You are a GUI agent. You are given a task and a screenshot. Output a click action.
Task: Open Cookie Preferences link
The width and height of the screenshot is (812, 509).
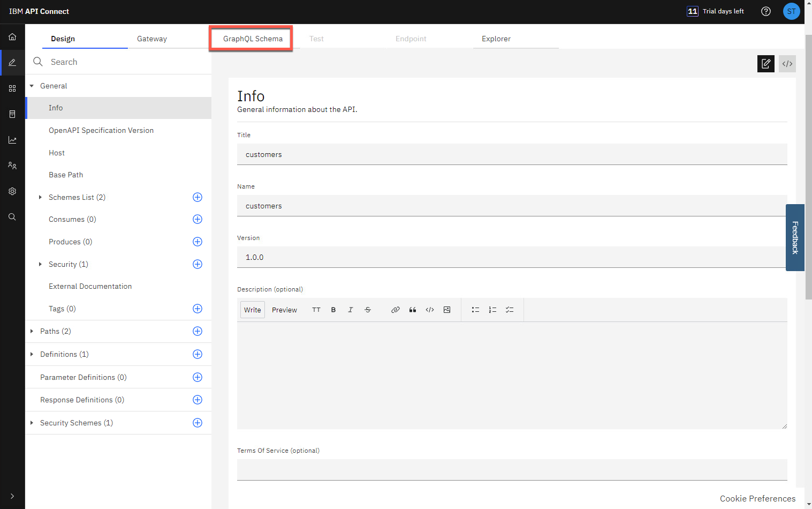coord(757,498)
